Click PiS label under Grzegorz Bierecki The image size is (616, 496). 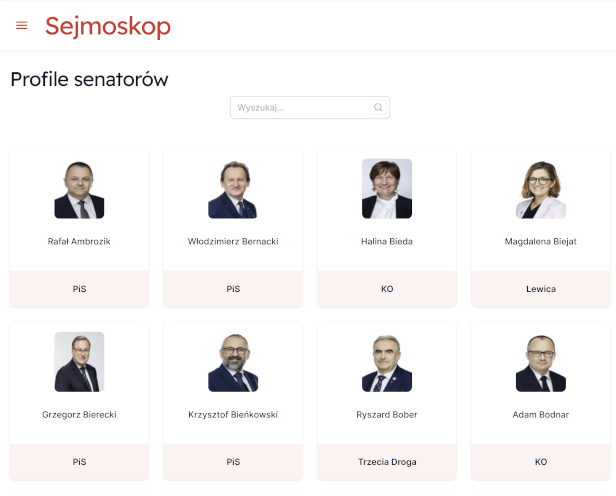tap(79, 462)
